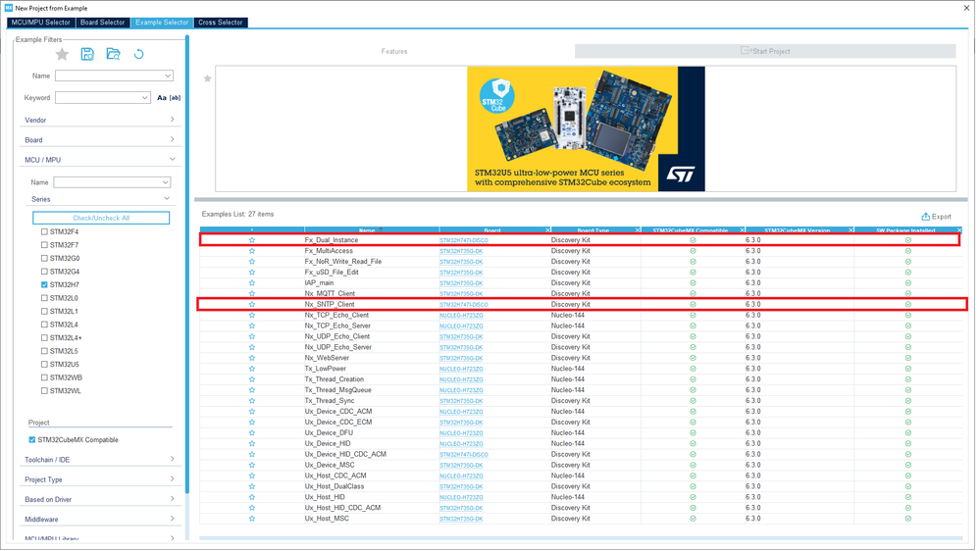Open the Features tab

(x=394, y=51)
